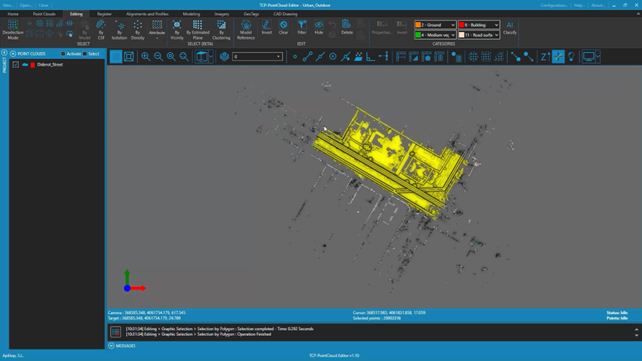Open the Home ribbon tab
Image resolution: width=642 pixels, height=361 pixels.
point(13,14)
